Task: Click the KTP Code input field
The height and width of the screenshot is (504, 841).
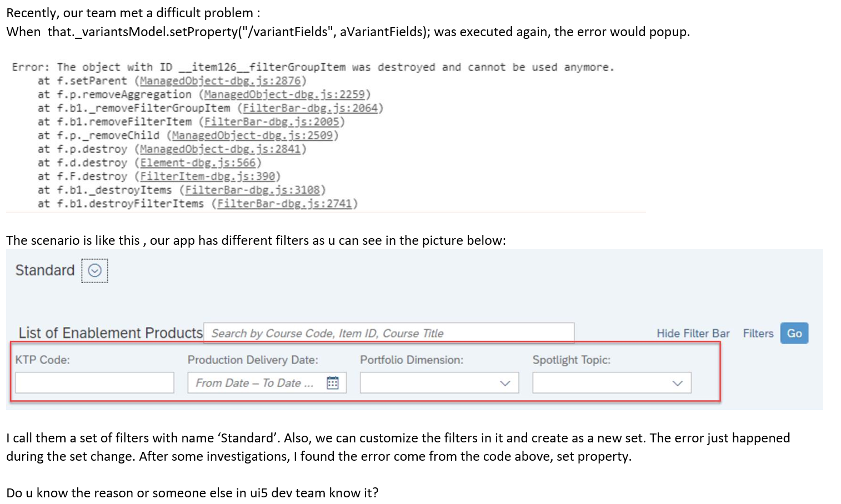Action: click(94, 382)
